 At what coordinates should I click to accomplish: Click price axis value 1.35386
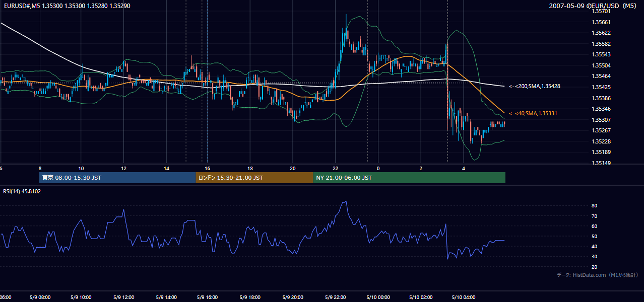pyautogui.click(x=602, y=98)
